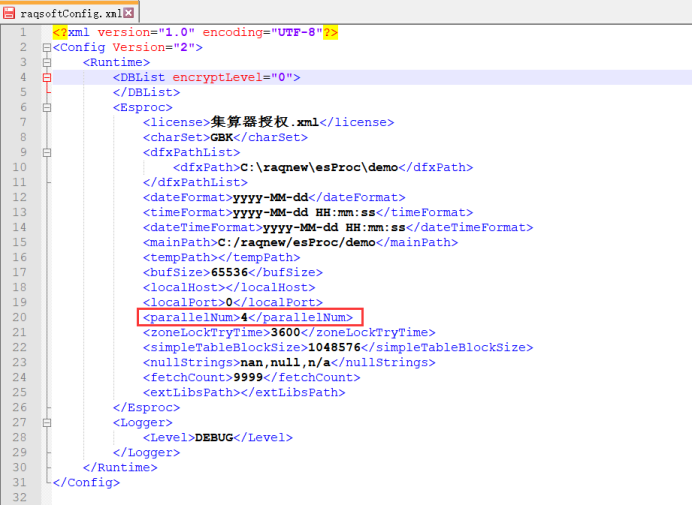
Task: Click the closing </Config> tag
Action: [x=86, y=483]
